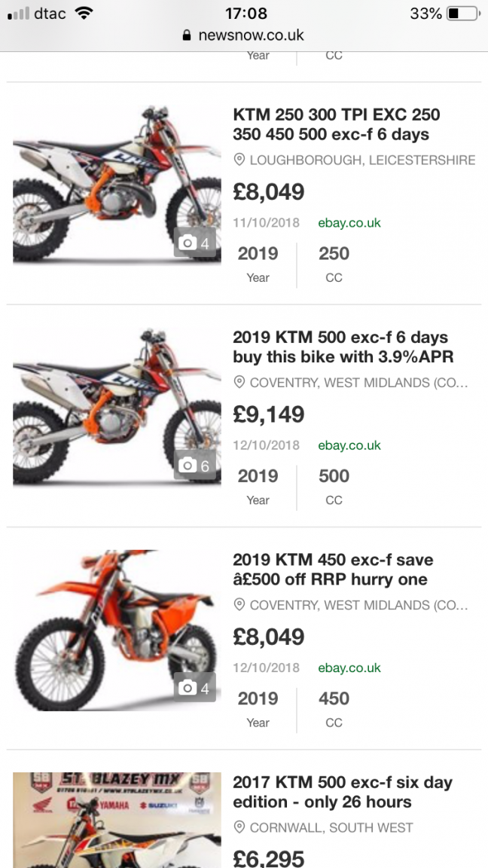488x868 pixels.
Task: Tap the photo count icon on the Loughborough listing
Action: pos(195,243)
